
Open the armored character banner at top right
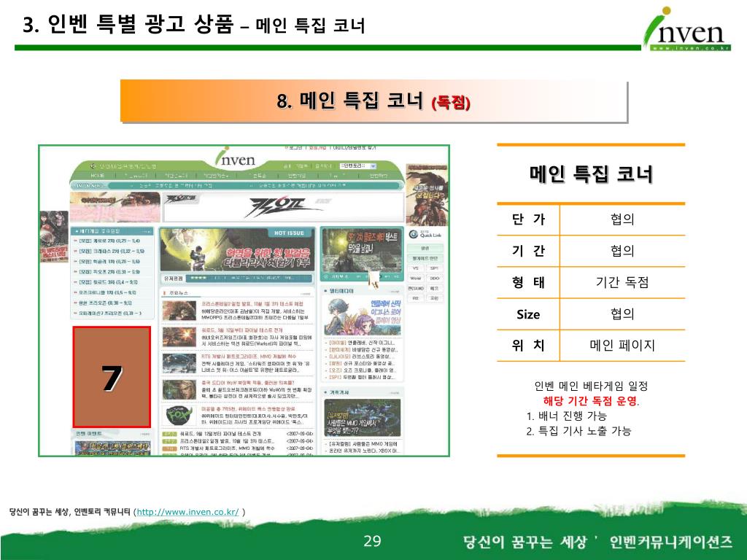coord(427,195)
